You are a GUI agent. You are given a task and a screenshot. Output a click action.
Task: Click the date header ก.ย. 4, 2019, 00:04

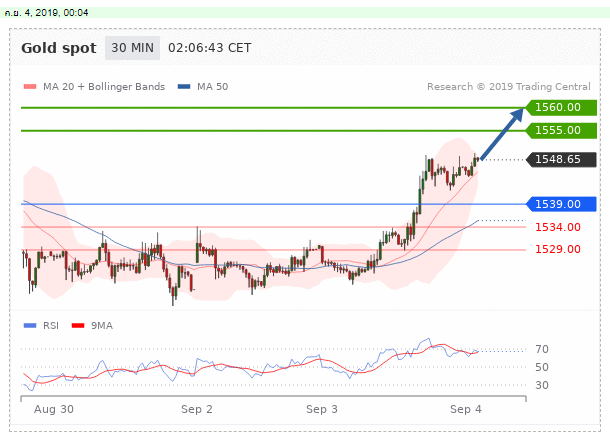point(46,13)
